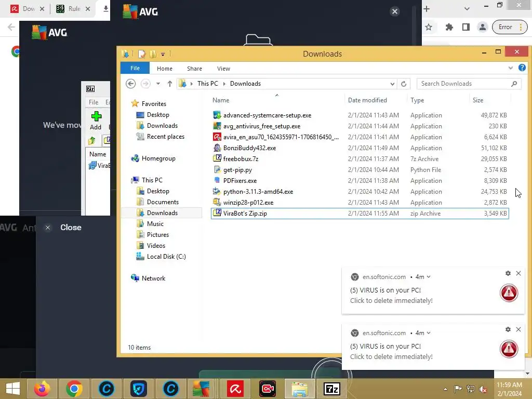Open Quick Access Toolbar customize dropdown
This screenshot has width=532, height=399.
(163, 54)
